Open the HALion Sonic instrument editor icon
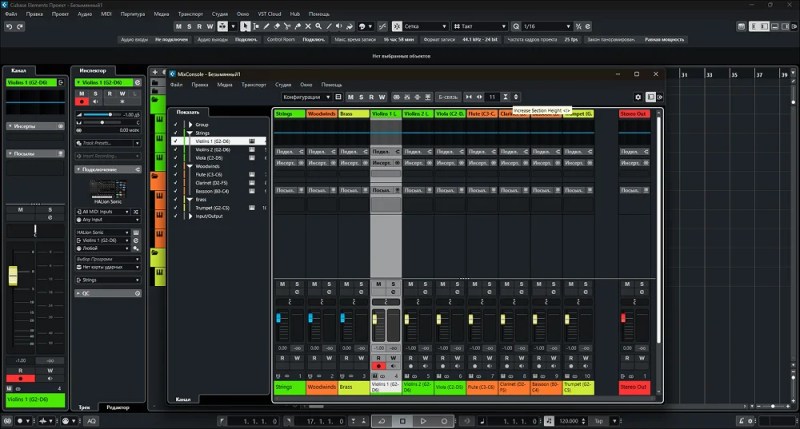Viewport: 800px width, 429px height. coord(136,232)
